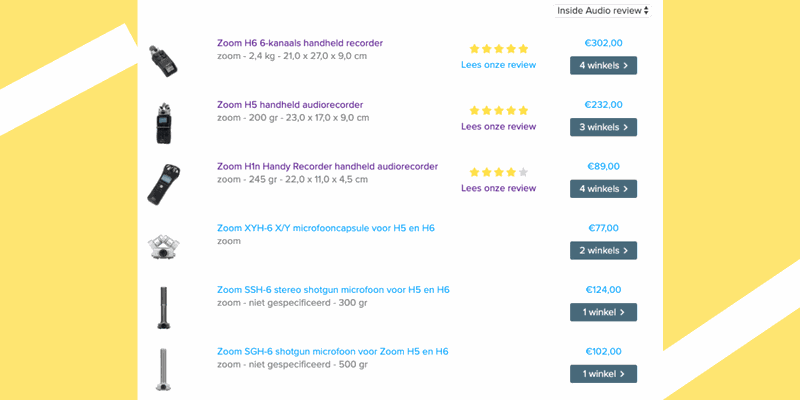Click the Zoom H5 recorder product image

pos(163,123)
